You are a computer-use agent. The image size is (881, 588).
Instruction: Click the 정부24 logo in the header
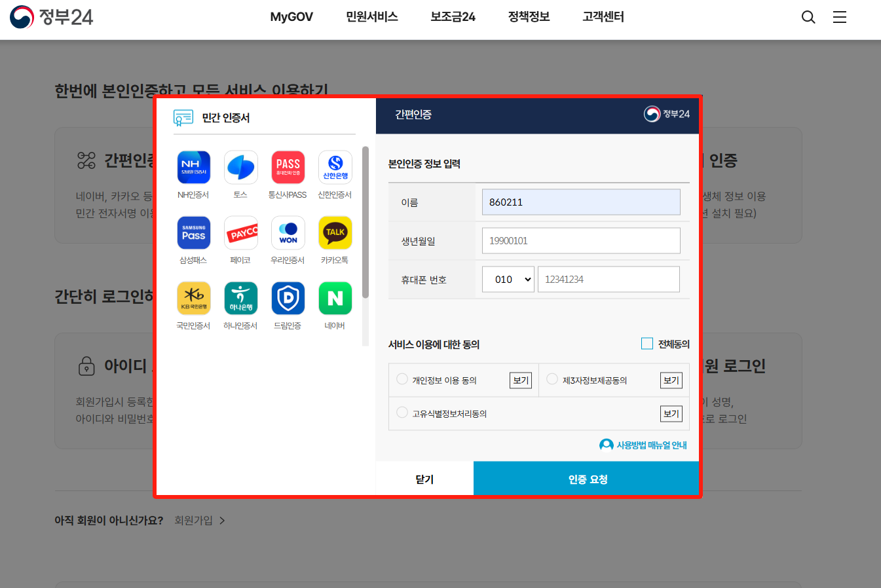point(52,17)
